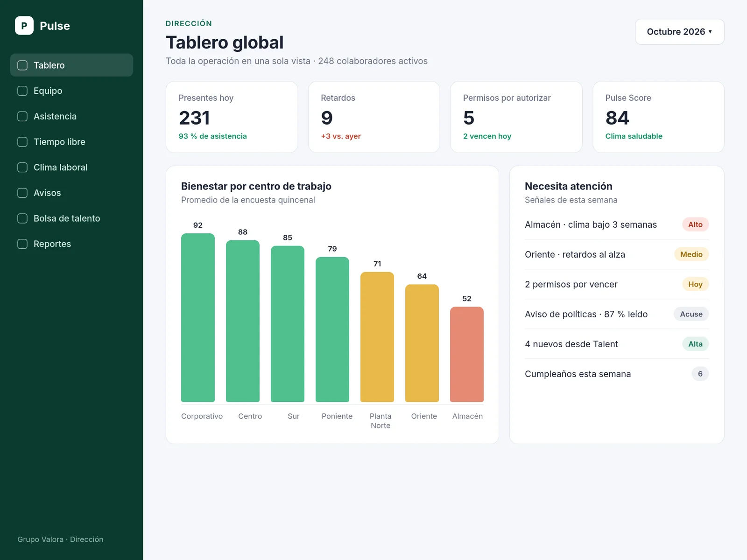Click the icon beside Tablero
Viewport: 747px width, 560px height.
(x=22, y=65)
